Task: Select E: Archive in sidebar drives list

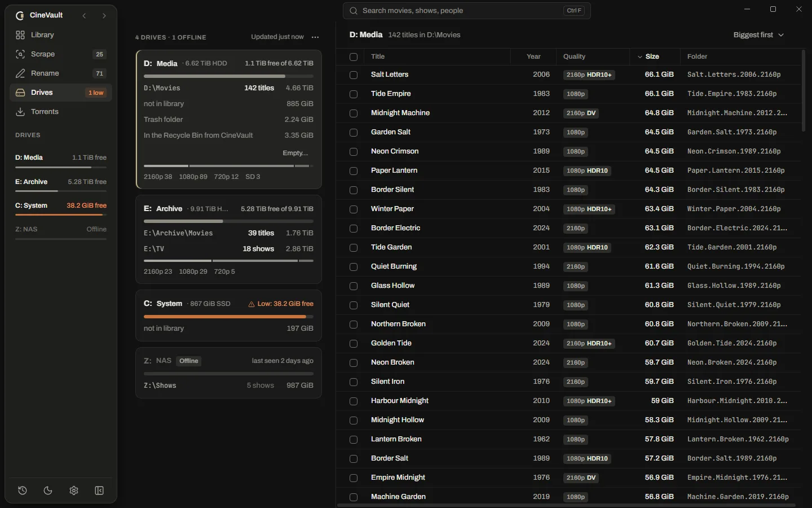Action: pos(61,185)
